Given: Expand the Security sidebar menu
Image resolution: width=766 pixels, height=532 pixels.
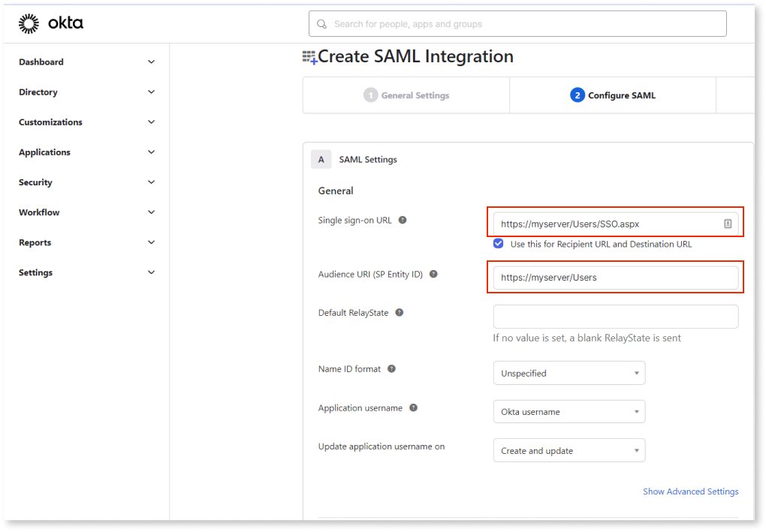Looking at the screenshot, I should point(86,182).
